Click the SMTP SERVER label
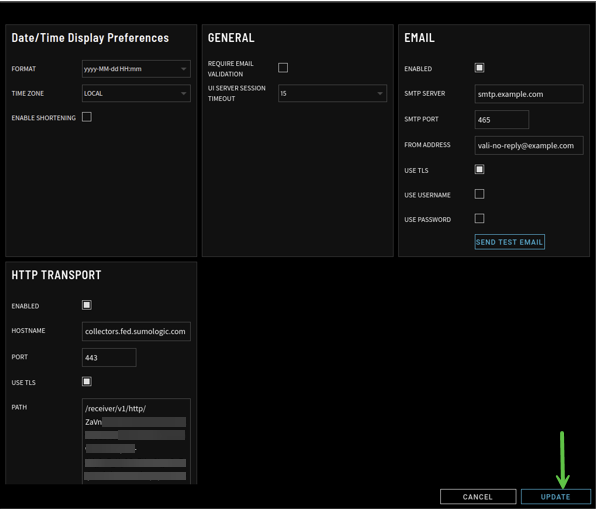 (425, 94)
